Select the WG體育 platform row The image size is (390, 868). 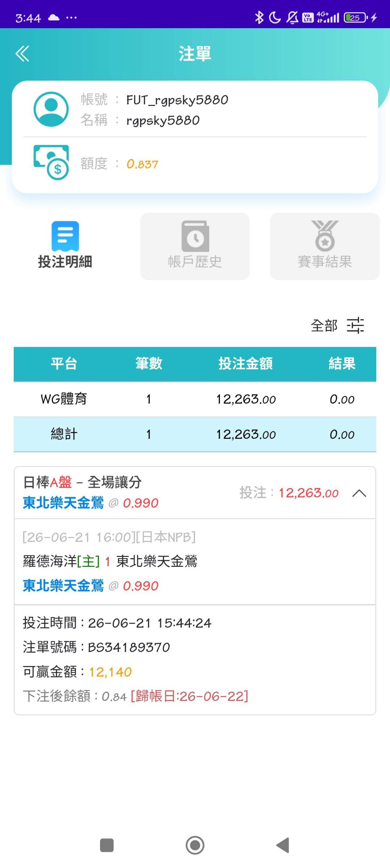click(x=195, y=399)
